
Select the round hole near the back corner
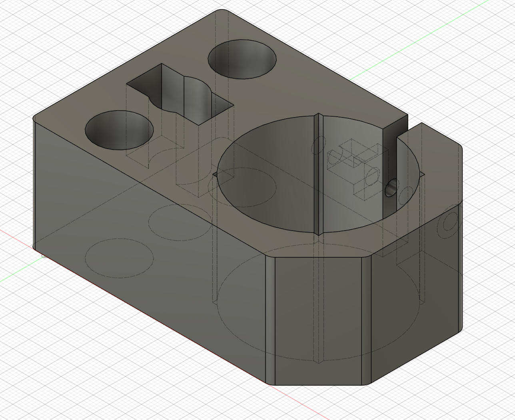242,59
